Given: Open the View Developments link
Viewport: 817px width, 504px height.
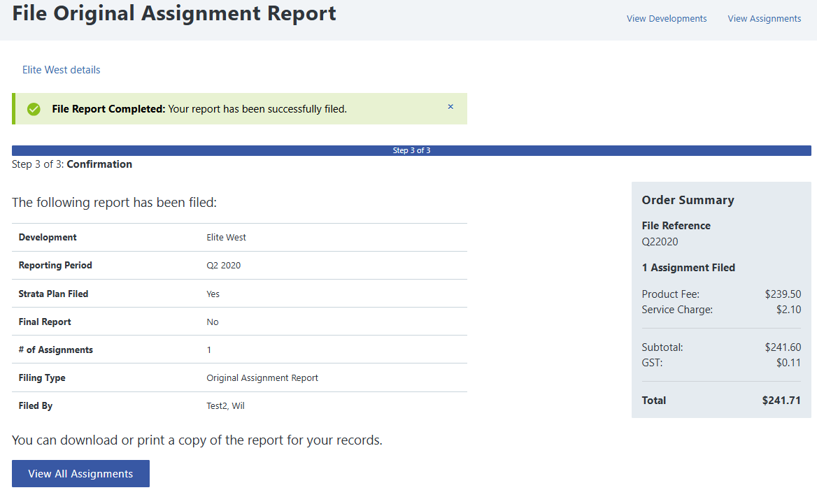Looking at the screenshot, I should (x=666, y=19).
